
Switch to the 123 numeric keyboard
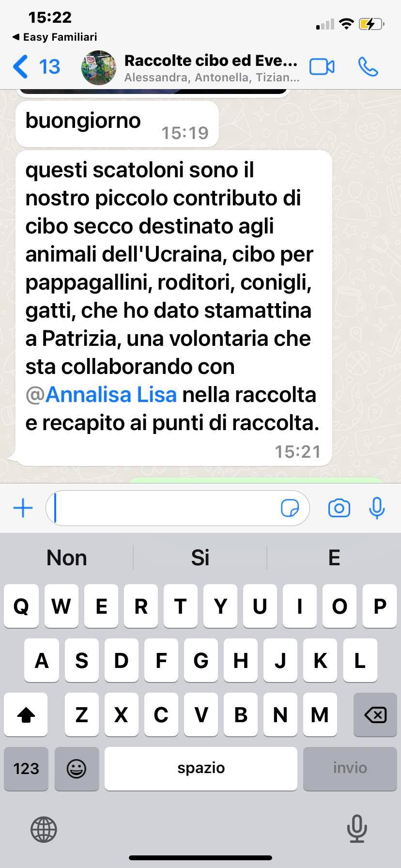tap(26, 768)
